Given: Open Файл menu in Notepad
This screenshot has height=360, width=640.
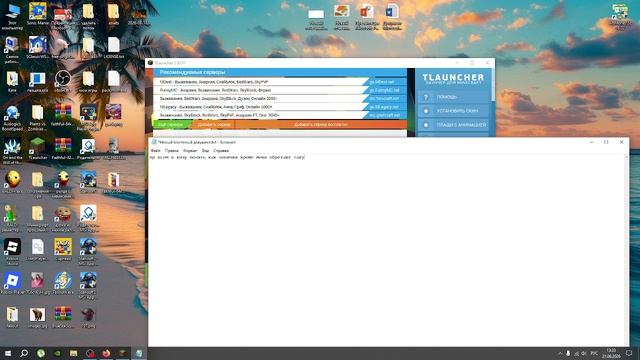Looking at the screenshot, I should click(x=156, y=151).
